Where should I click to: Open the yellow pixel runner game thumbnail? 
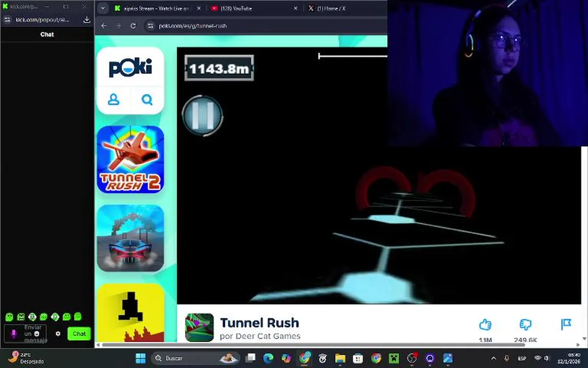pyautogui.click(x=131, y=312)
